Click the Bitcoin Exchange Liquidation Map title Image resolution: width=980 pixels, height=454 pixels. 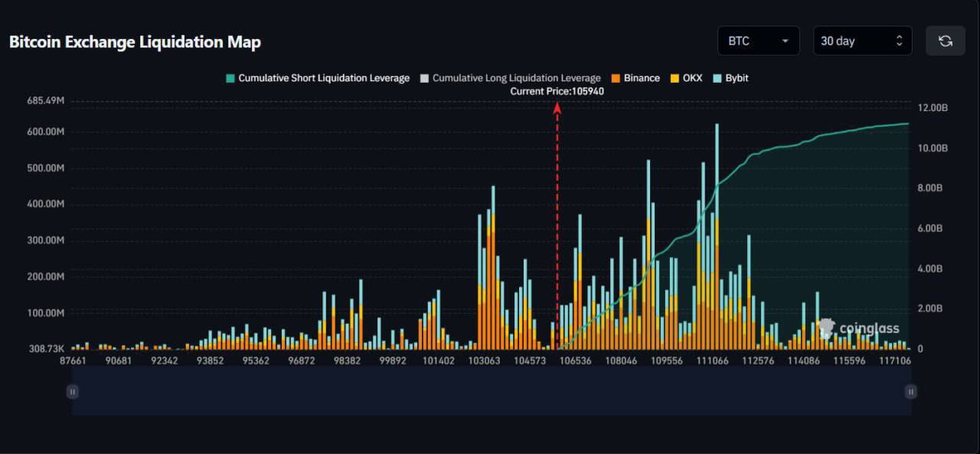(x=135, y=42)
